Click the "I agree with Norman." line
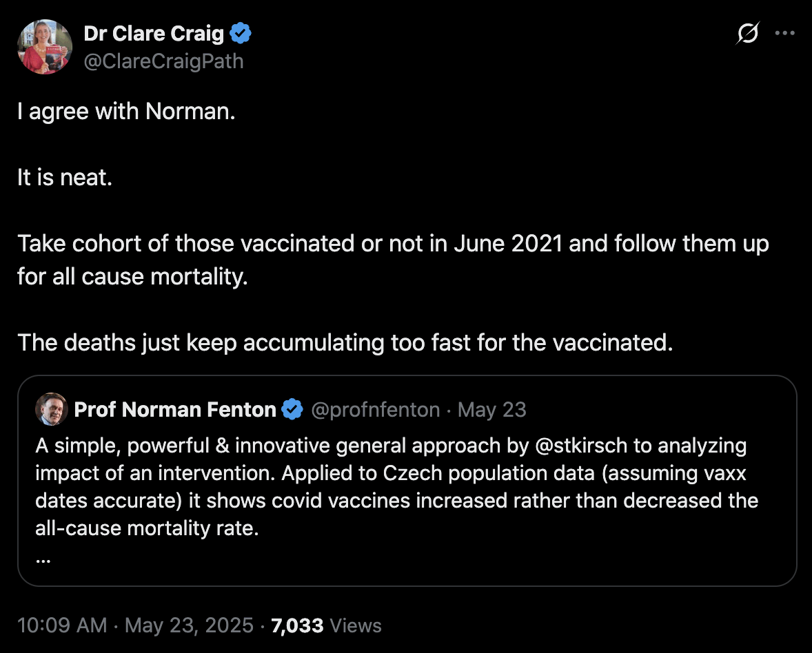Screen dimensions: 812x653 click(x=126, y=112)
